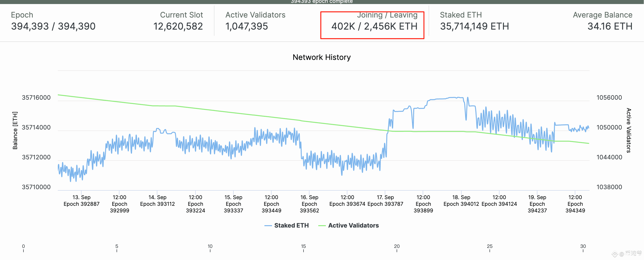This screenshot has height=260, width=644.
Task: Click the green Active Validators legend line
Action: pos(322,225)
